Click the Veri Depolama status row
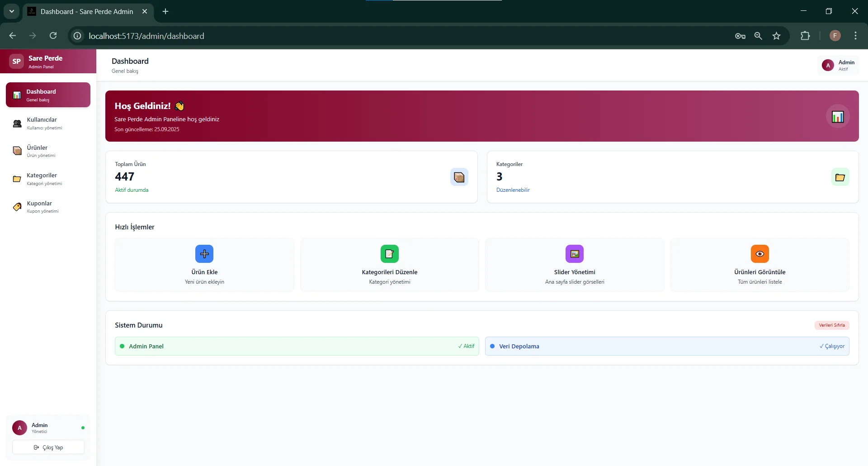This screenshot has width=868, height=466. click(667, 346)
